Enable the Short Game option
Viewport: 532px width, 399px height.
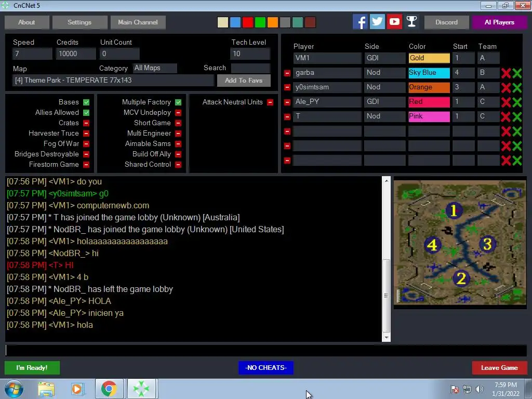pos(178,123)
